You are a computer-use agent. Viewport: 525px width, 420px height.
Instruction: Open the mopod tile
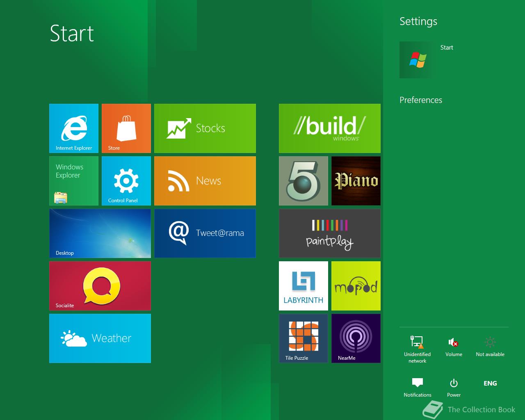click(x=356, y=286)
